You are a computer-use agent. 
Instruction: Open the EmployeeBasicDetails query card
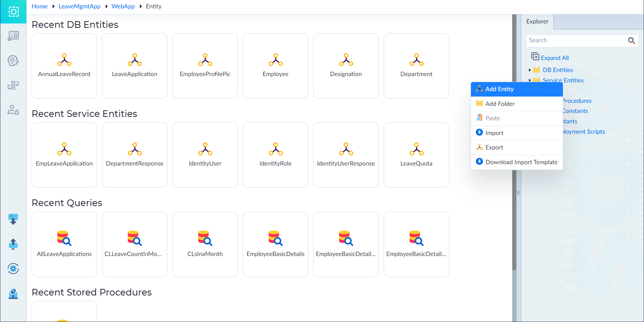pos(275,244)
